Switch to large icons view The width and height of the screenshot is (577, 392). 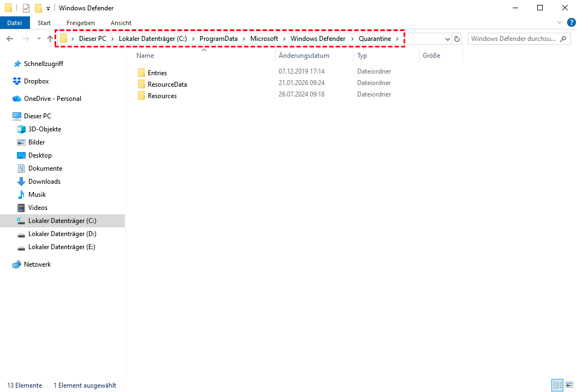pyautogui.click(x=568, y=385)
